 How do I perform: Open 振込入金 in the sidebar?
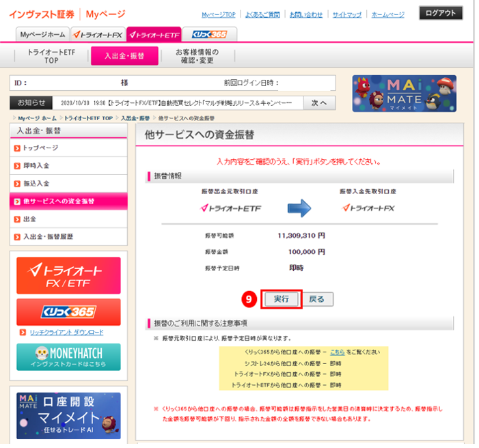tap(69, 184)
